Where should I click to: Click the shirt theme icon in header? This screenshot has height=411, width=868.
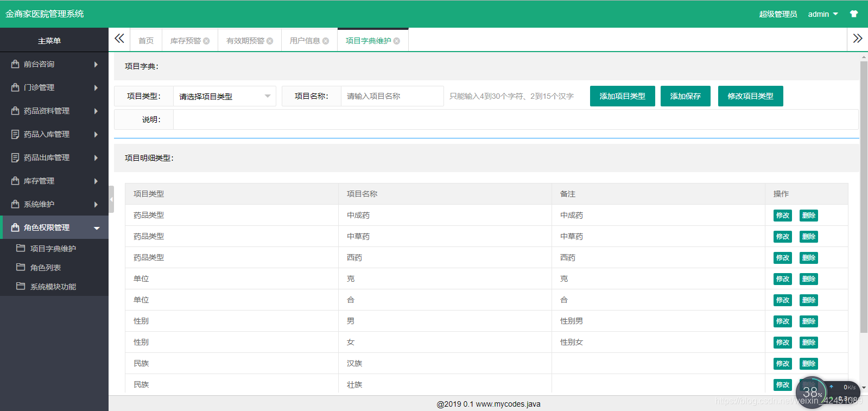pyautogui.click(x=854, y=14)
